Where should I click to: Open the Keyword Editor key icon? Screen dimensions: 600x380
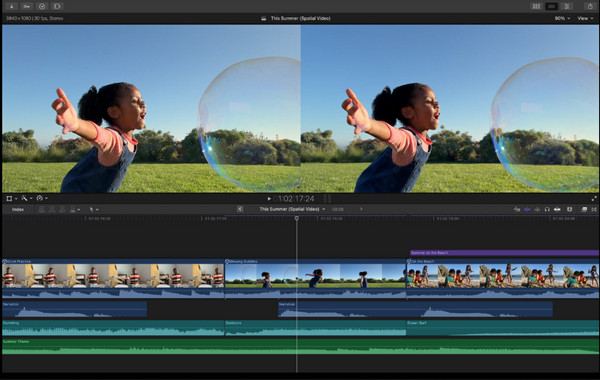27,6
